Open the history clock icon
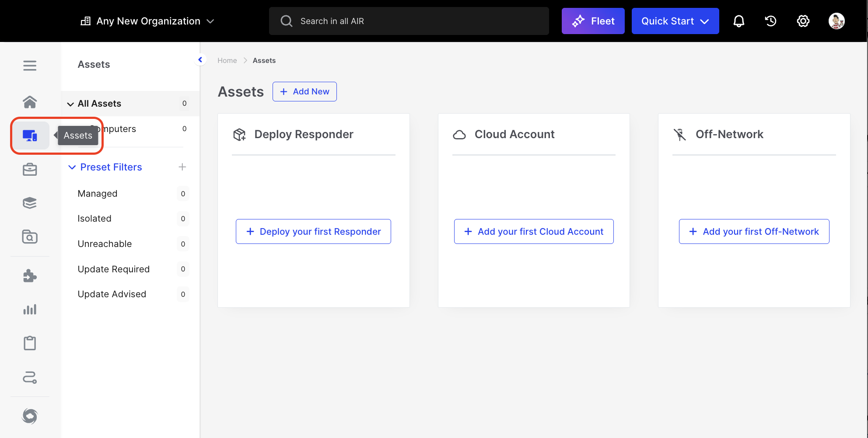Viewport: 868px width, 438px height. tap(770, 21)
